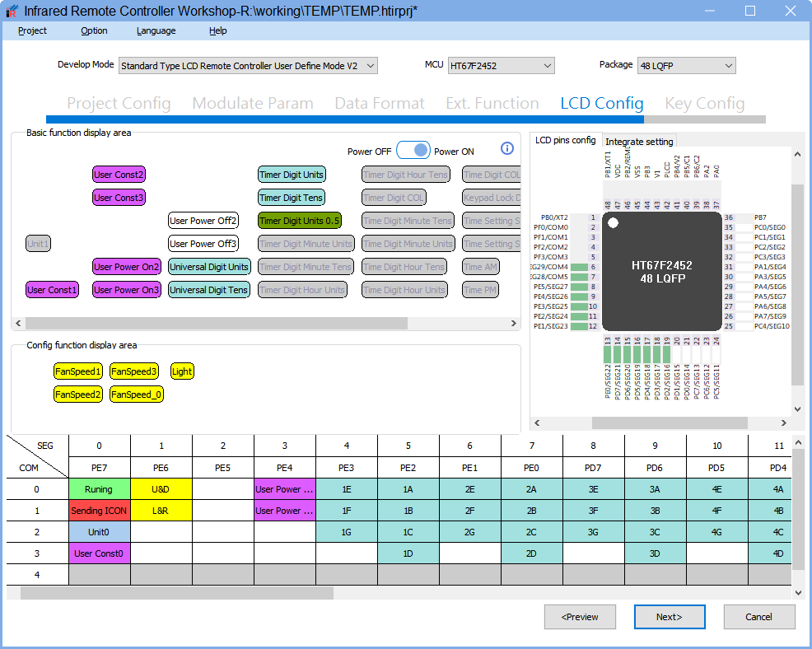Select Timer Digit Units 0.5 block
812x649 pixels.
click(x=299, y=221)
